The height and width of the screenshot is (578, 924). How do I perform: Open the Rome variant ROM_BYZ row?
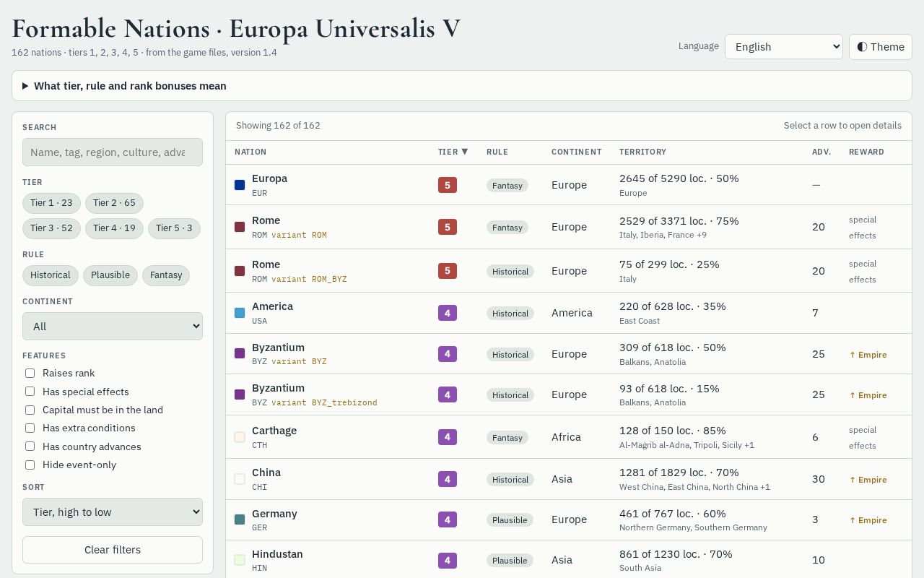569,271
